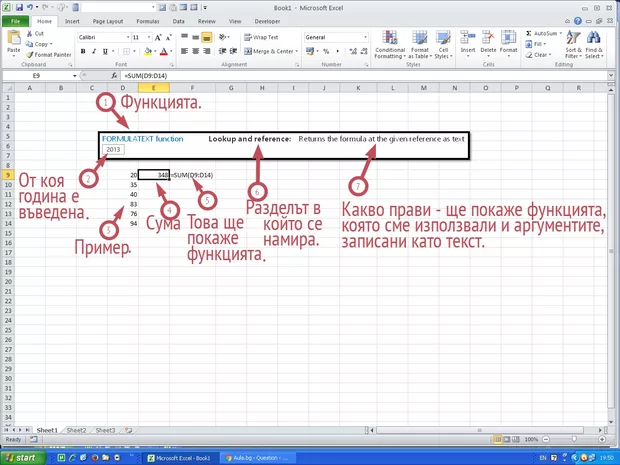Image resolution: width=620 pixels, height=465 pixels.
Task: Open the Page Layout tab
Action: (x=108, y=20)
